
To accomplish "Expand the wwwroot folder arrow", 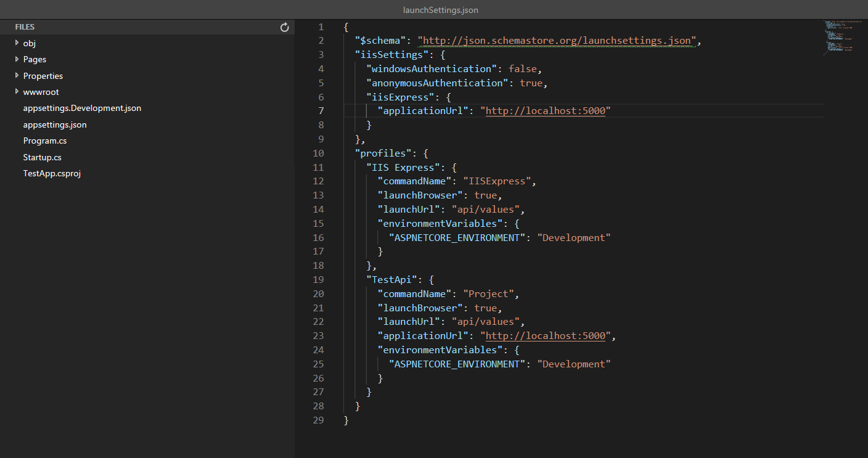I will click(x=17, y=92).
